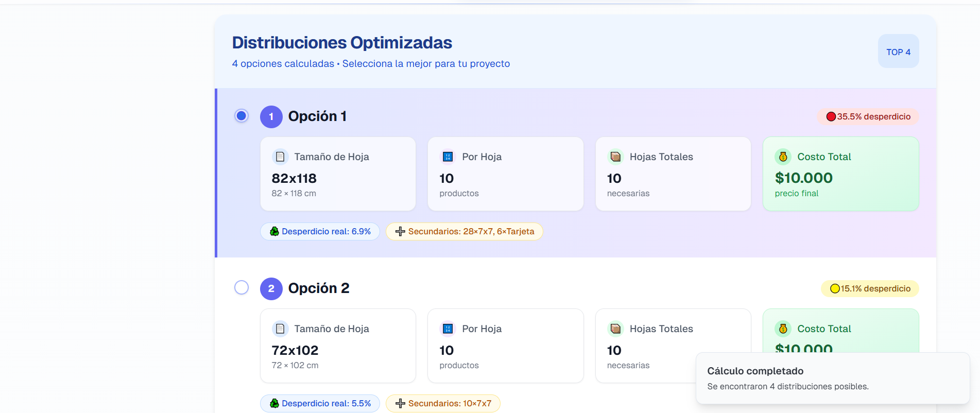Image resolution: width=980 pixels, height=413 pixels.
Task: Click the money bag icon in Opción 2 Costo Total
Action: 783,329
